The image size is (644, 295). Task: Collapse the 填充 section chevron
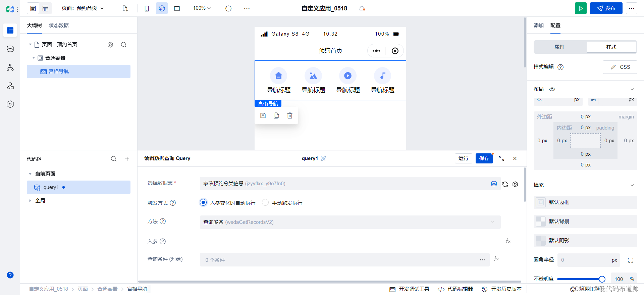click(632, 185)
